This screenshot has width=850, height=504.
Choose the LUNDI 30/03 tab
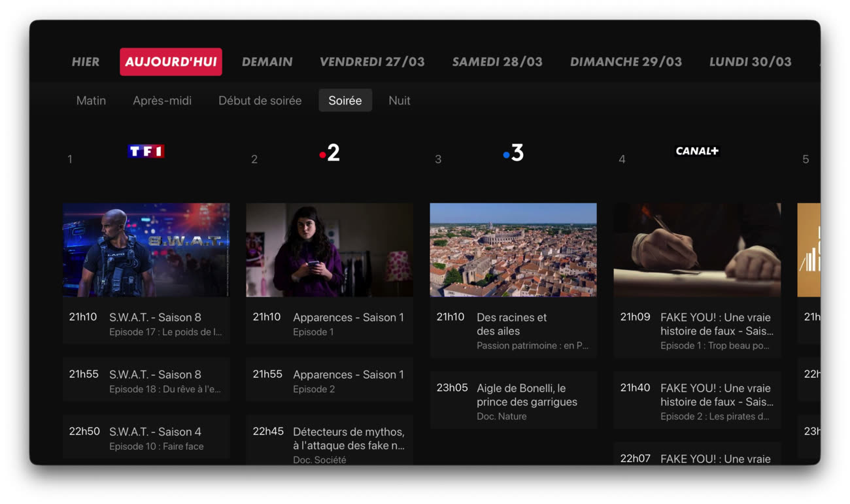point(750,62)
